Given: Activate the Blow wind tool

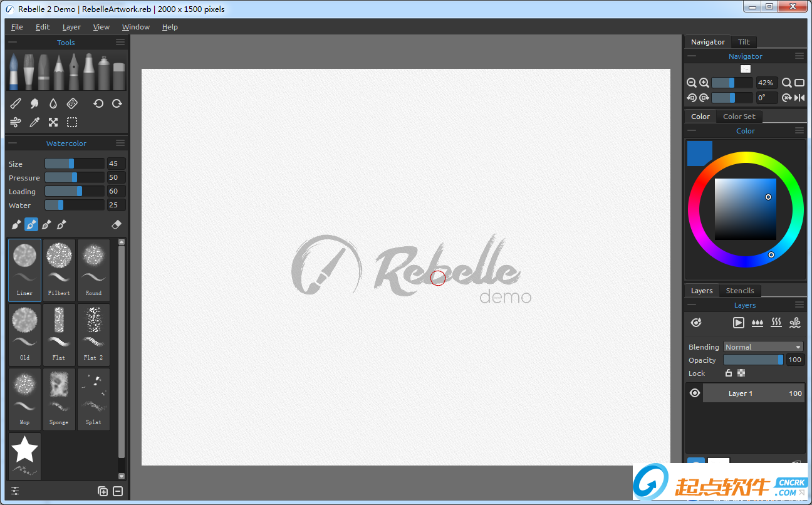Looking at the screenshot, I should (x=16, y=122).
